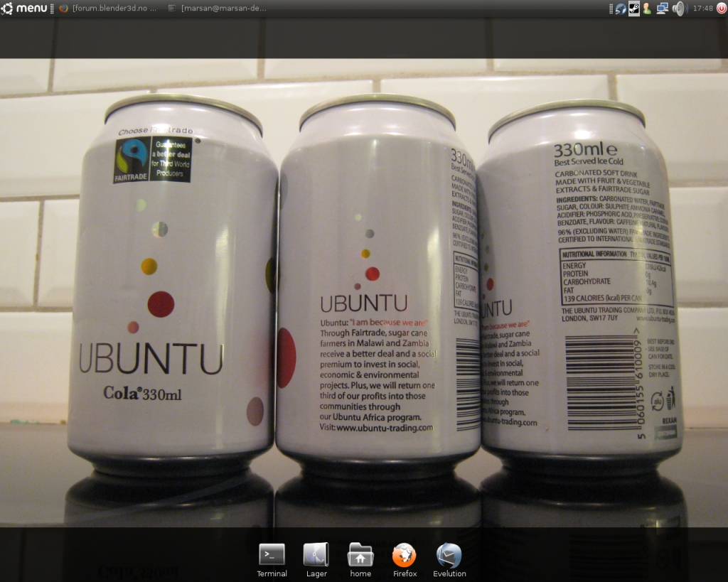Image resolution: width=728 pixels, height=582 pixels.
Task: Show the calendar from the 17:48 clock
Action: tap(702, 9)
